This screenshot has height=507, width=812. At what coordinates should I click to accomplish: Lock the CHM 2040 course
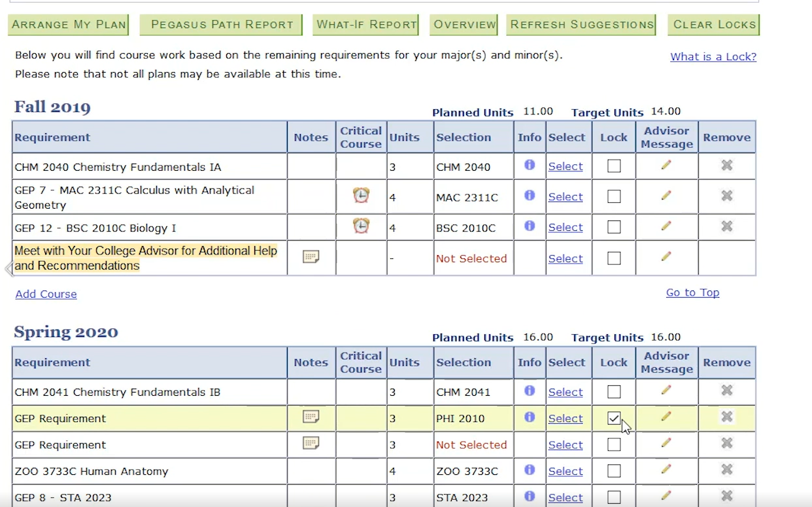click(614, 166)
